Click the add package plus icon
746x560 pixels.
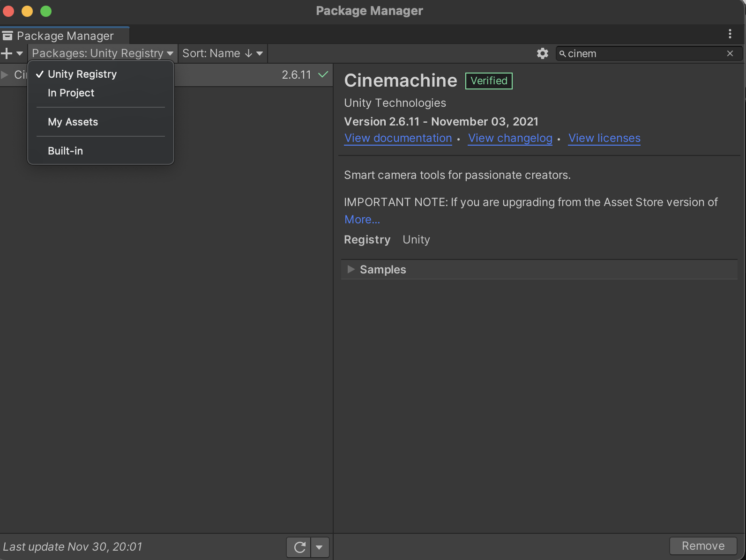(7, 53)
